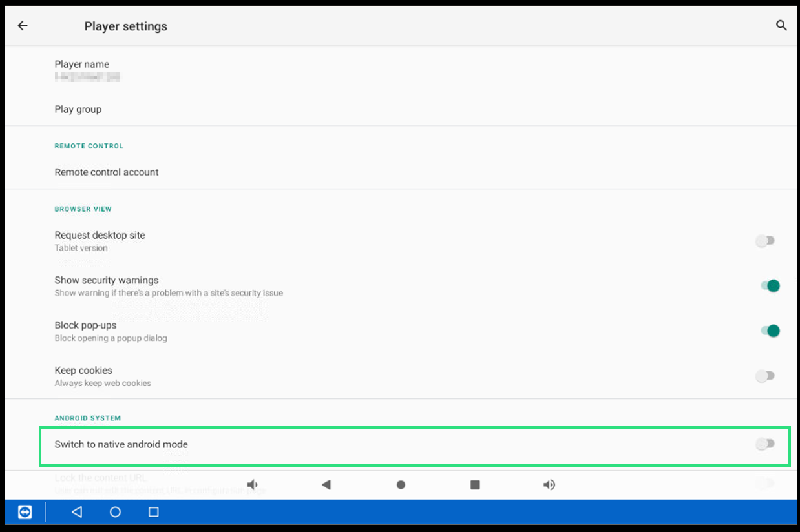Toggle the Lock the content URL switch
The height and width of the screenshot is (532, 800).
[x=765, y=482]
